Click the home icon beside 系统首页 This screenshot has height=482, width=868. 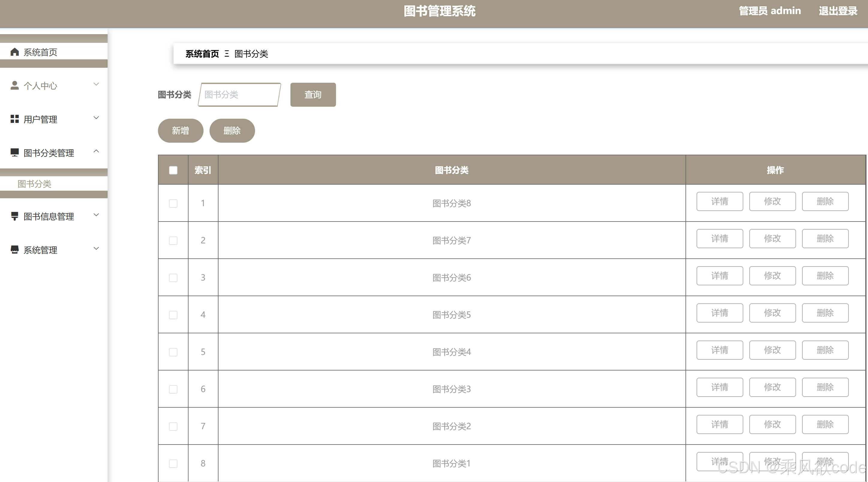(14, 52)
